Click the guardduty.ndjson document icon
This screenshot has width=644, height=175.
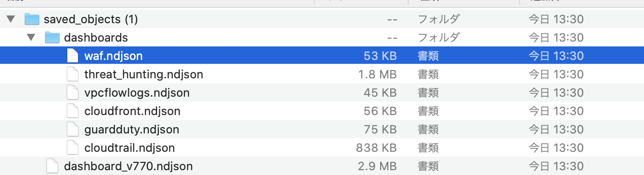pyautogui.click(x=72, y=129)
